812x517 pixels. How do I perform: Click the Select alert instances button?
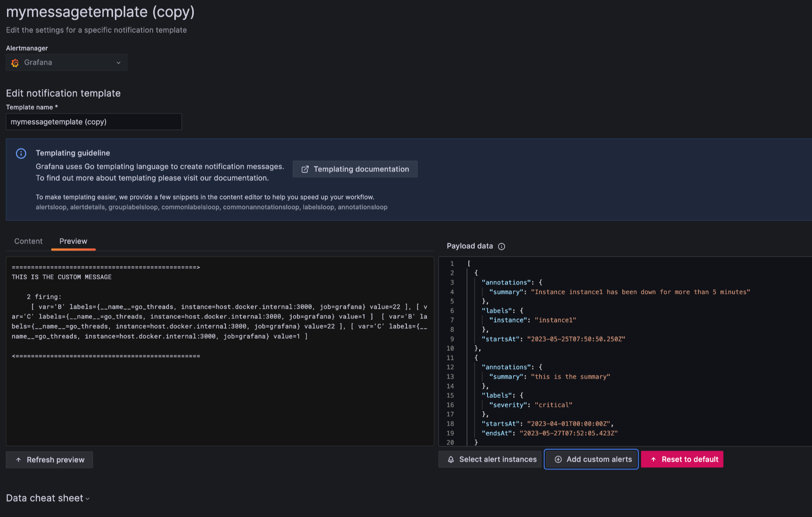tap(490, 459)
